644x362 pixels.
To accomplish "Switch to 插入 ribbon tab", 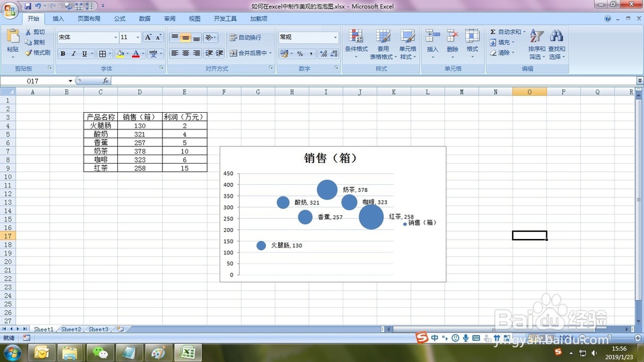I will point(59,19).
